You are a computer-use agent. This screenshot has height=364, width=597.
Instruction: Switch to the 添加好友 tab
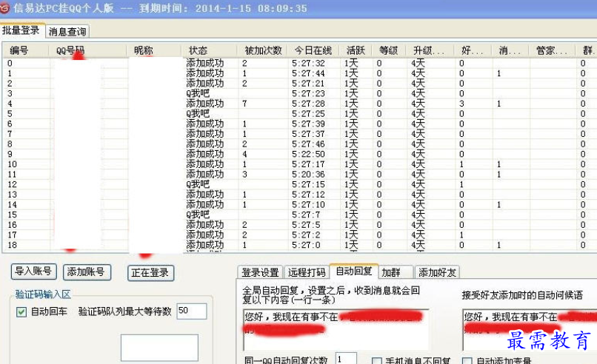[x=437, y=272]
